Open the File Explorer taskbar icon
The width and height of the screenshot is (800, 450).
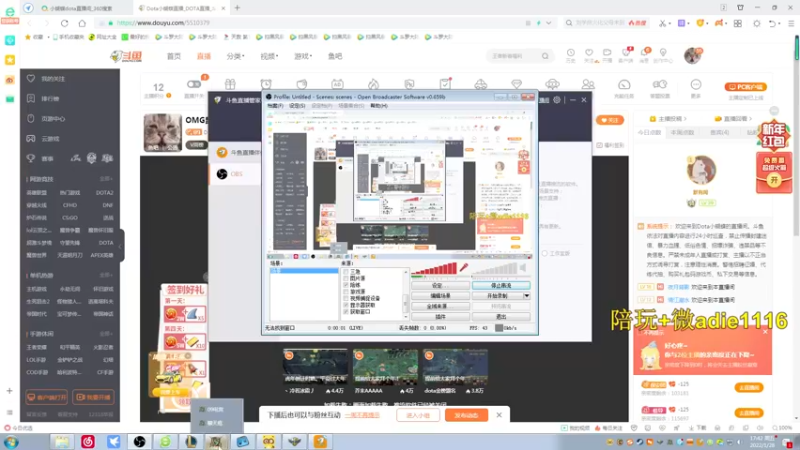(x=62, y=442)
